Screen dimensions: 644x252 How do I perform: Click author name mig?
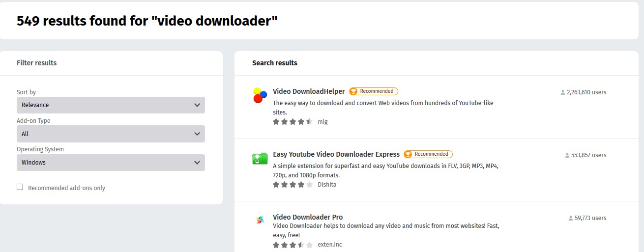click(x=322, y=122)
